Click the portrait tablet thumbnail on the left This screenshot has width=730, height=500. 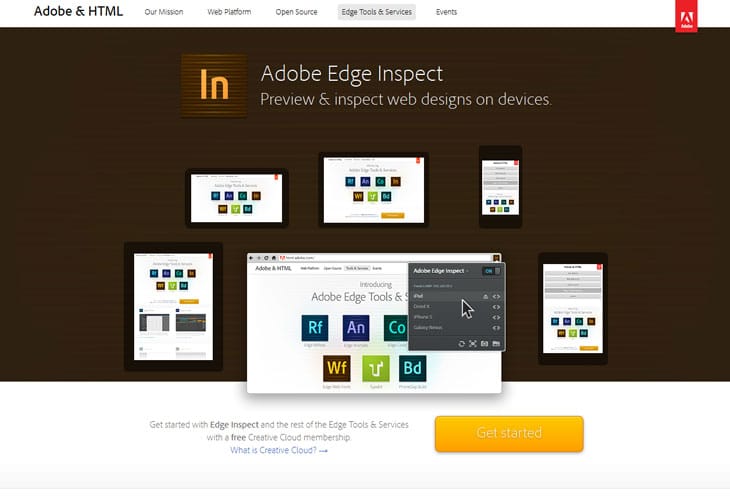pyautogui.click(x=173, y=306)
